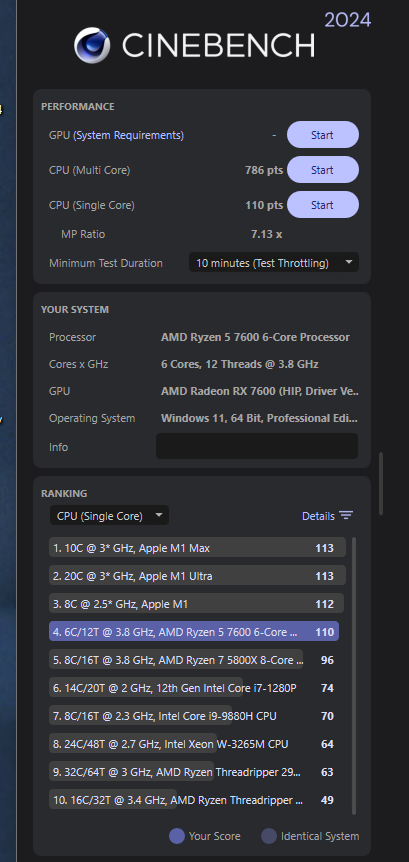Click the 110 pts single core score
Screen dimensions: 409x862
(x=264, y=206)
